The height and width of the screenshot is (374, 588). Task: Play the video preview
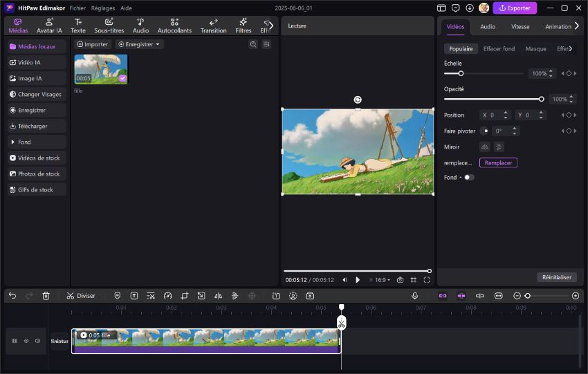click(x=358, y=280)
